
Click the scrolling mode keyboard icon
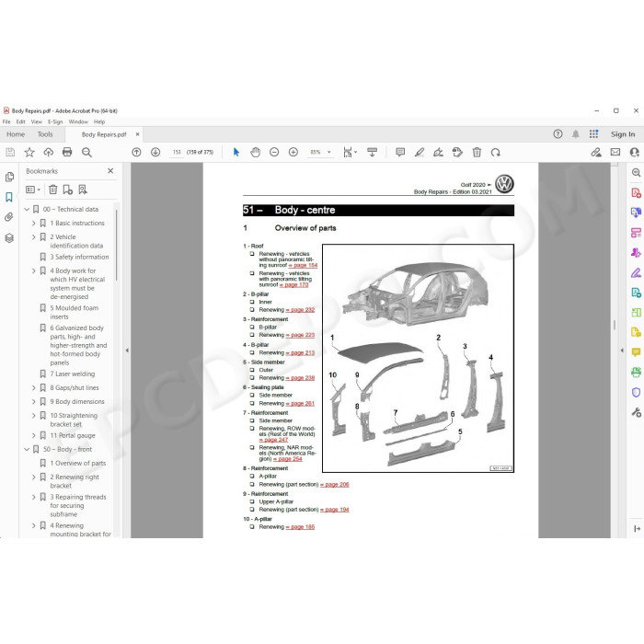(372, 153)
